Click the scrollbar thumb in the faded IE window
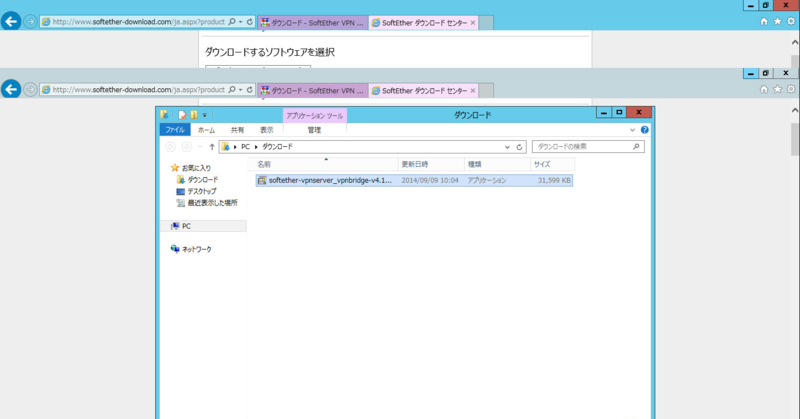 (795, 138)
